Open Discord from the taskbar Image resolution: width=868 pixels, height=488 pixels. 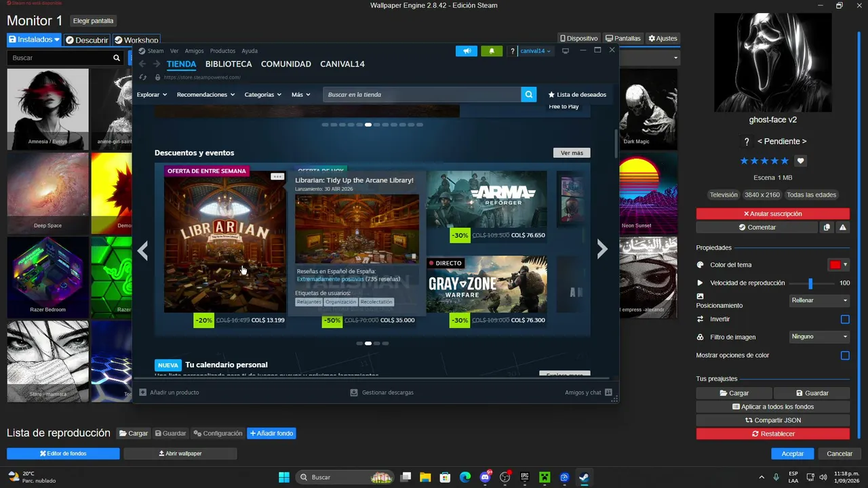[x=485, y=477]
